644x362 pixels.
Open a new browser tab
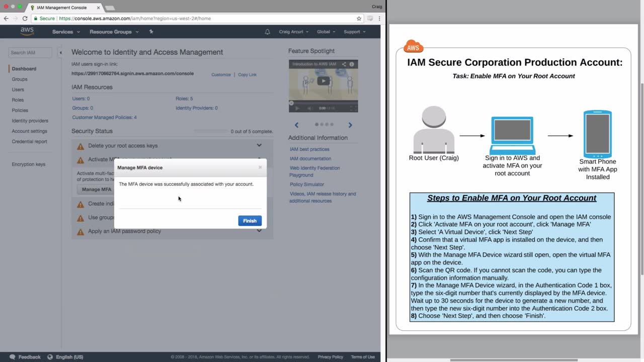click(110, 8)
